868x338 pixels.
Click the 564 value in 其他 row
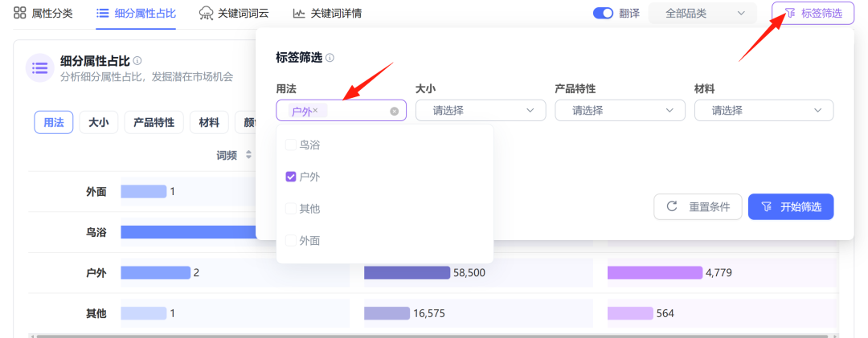(665, 314)
